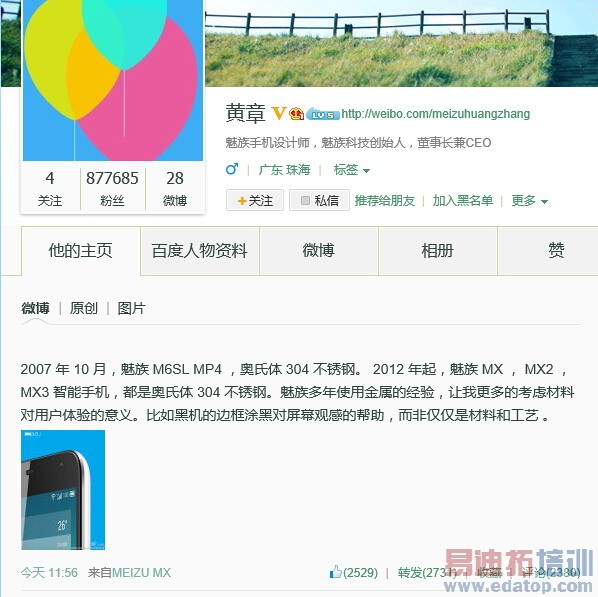Expand the 标签 tags dropdown
The height and width of the screenshot is (597, 598).
(x=351, y=170)
